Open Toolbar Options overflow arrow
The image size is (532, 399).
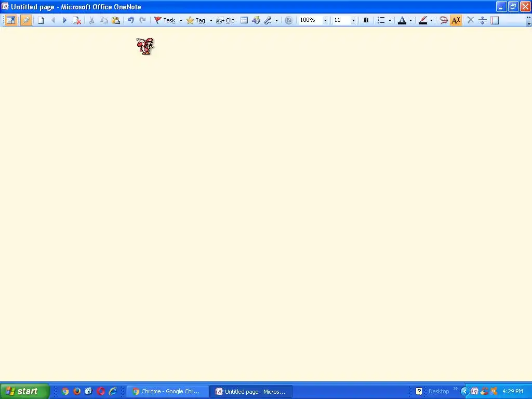click(528, 21)
